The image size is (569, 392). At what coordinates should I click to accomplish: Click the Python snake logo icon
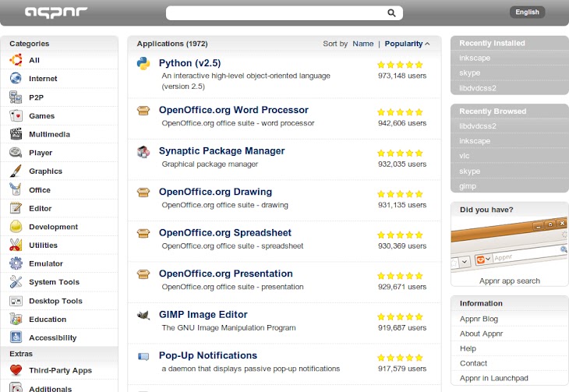(143, 64)
